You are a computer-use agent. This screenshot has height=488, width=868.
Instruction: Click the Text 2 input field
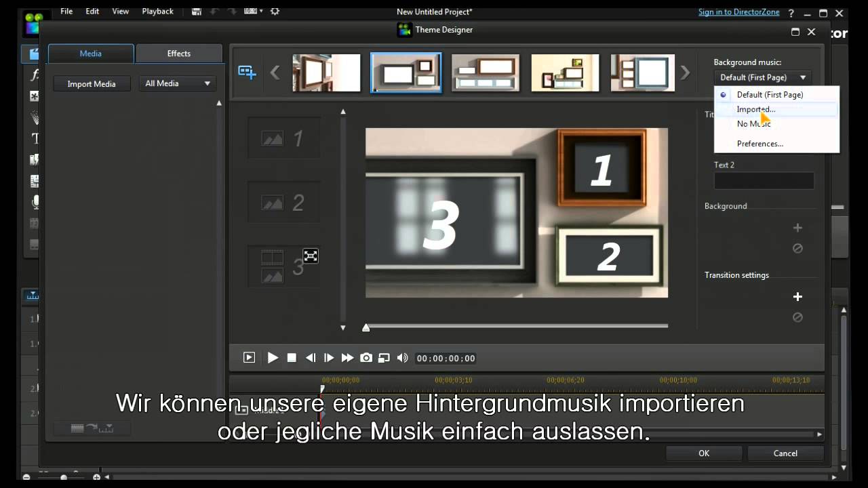(764, 180)
